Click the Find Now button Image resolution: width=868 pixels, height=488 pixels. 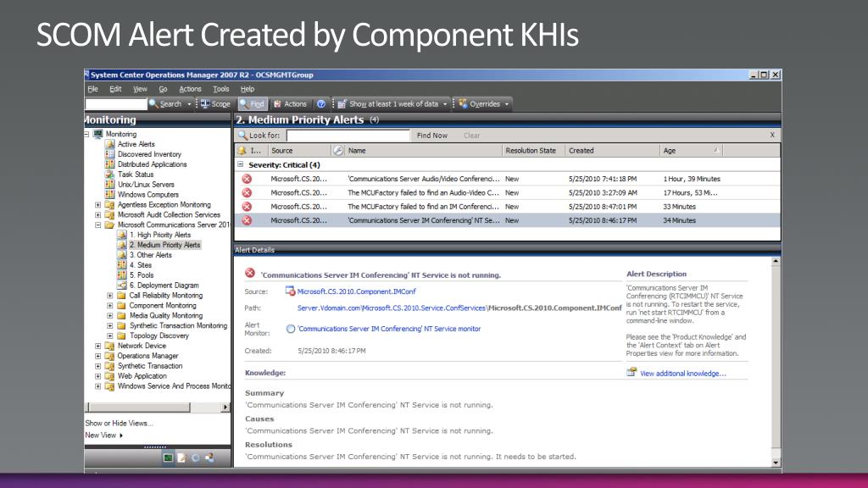pyautogui.click(x=431, y=136)
